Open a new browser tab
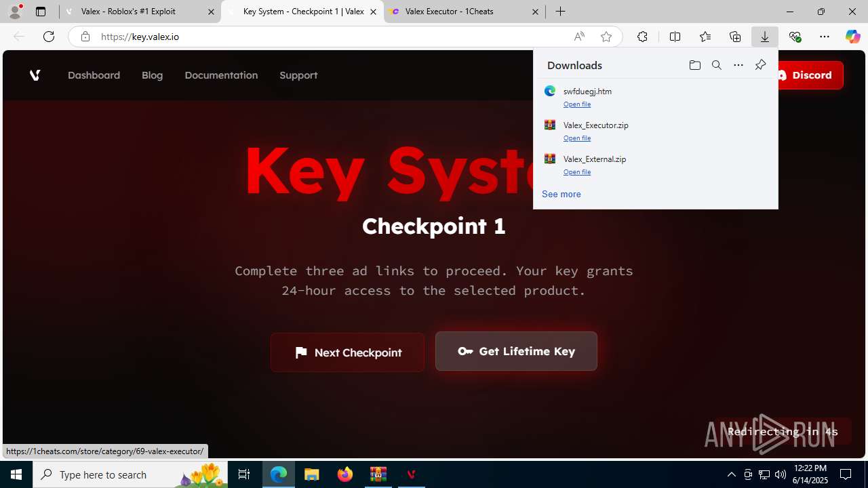This screenshot has width=868, height=488. pos(560,12)
